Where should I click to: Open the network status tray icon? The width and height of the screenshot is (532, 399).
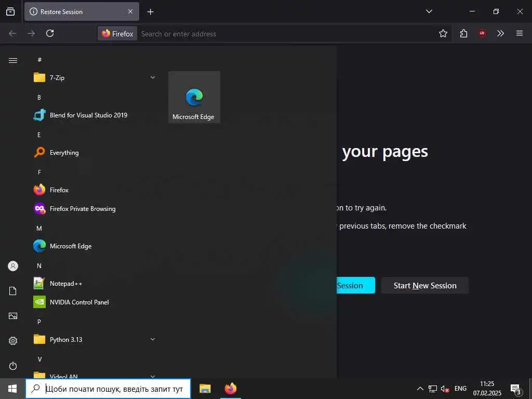433,389
